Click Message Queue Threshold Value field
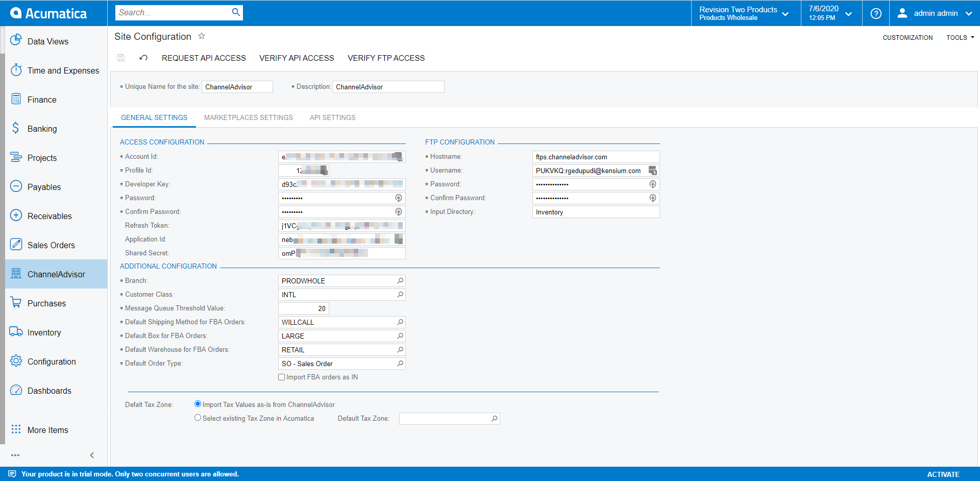Viewport: 980px width, 481px height. pyautogui.click(x=304, y=308)
